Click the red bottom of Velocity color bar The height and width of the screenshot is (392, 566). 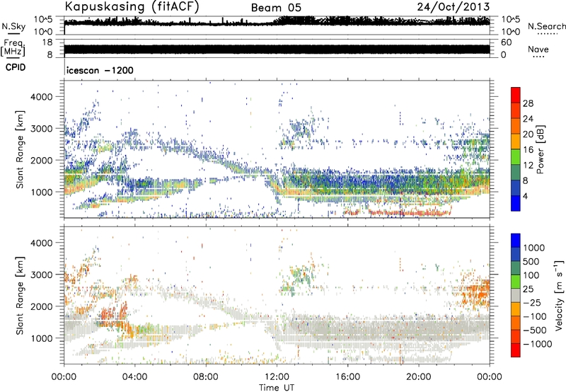coord(516,350)
